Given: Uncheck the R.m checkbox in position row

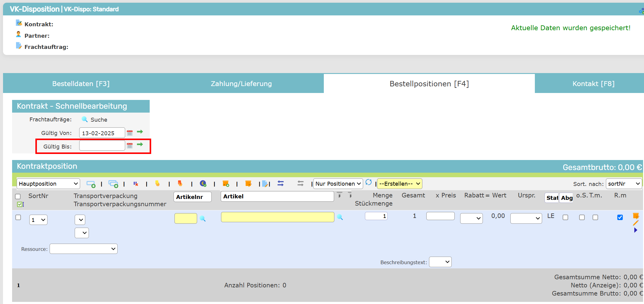Looking at the screenshot, I should pyautogui.click(x=620, y=217).
